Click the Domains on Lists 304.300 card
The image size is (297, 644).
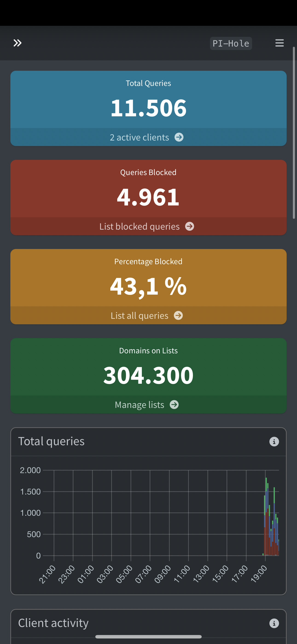148,375
